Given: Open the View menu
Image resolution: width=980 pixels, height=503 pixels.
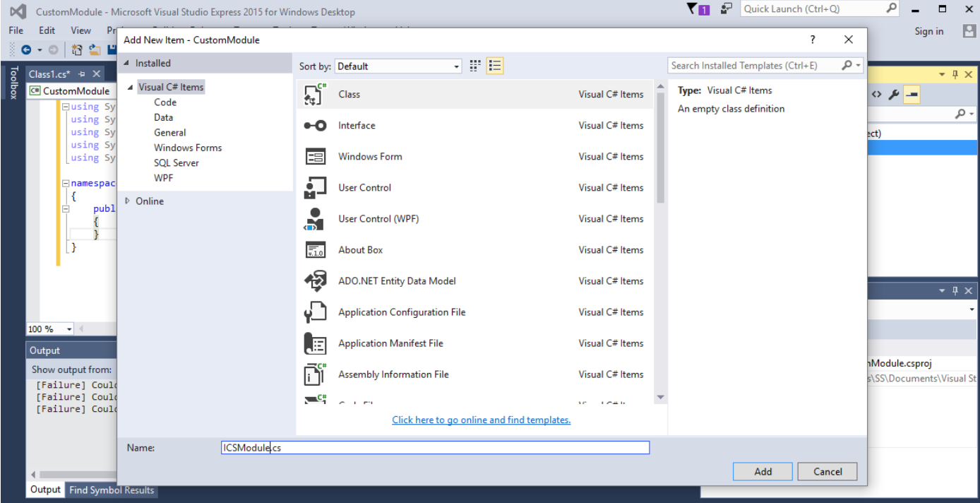Looking at the screenshot, I should pos(80,30).
